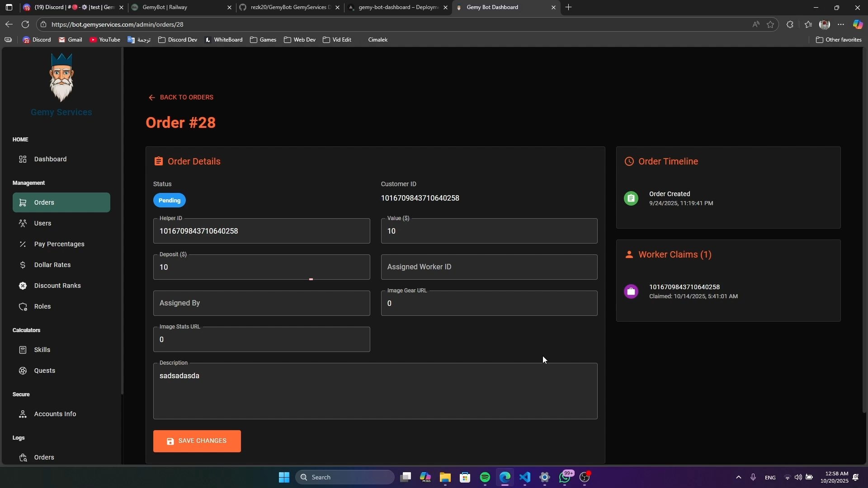The height and width of the screenshot is (488, 868).
Task: Click the Users sidebar icon
Action: [23, 223]
